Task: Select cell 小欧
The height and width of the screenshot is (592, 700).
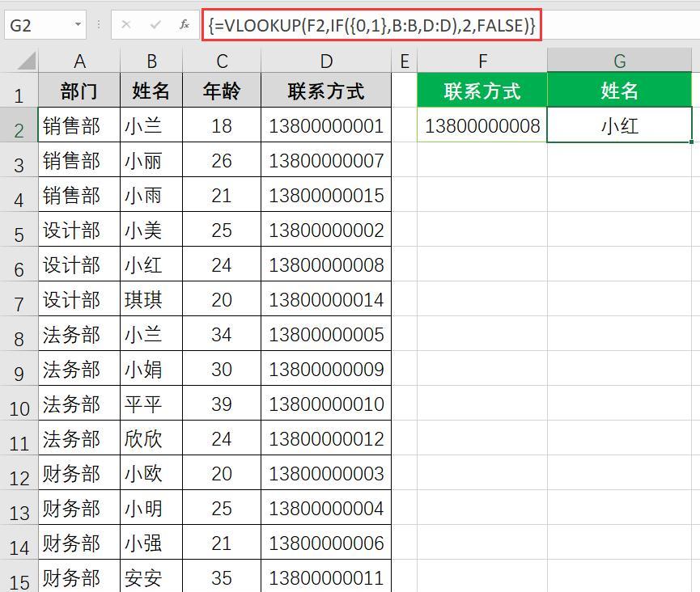Action: [x=151, y=473]
